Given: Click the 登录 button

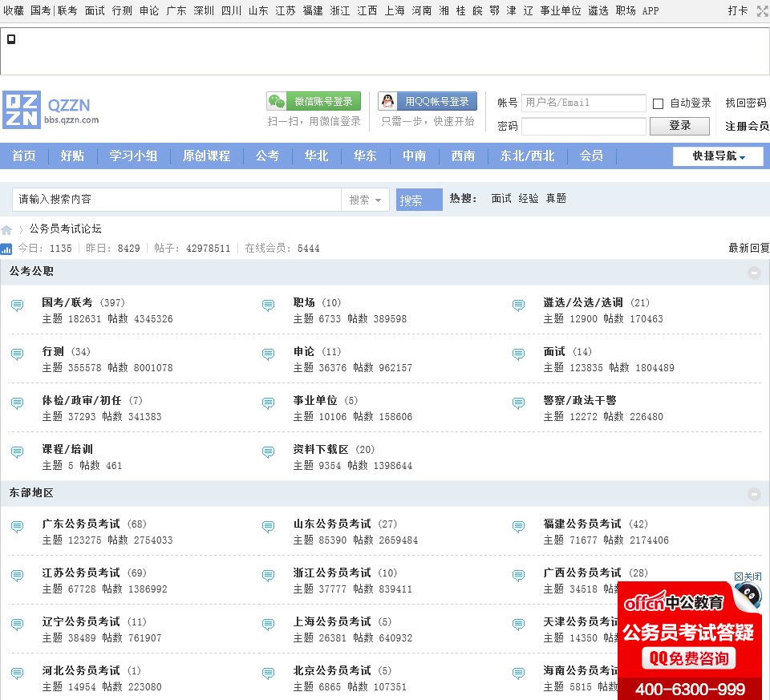Looking at the screenshot, I should tap(679, 126).
